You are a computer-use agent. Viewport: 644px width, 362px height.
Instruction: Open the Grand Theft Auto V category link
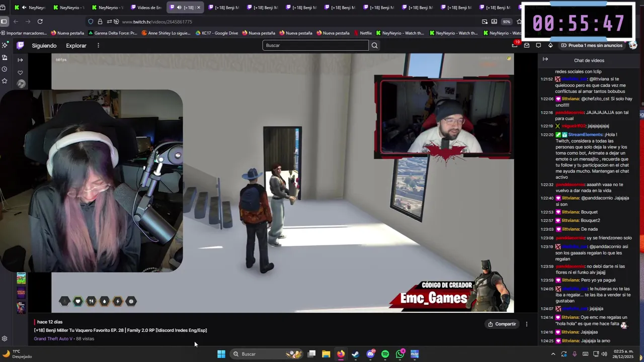pyautogui.click(x=53, y=339)
